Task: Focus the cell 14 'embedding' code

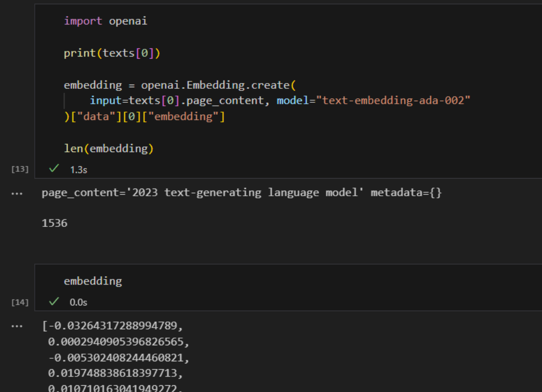Action: tap(93, 281)
